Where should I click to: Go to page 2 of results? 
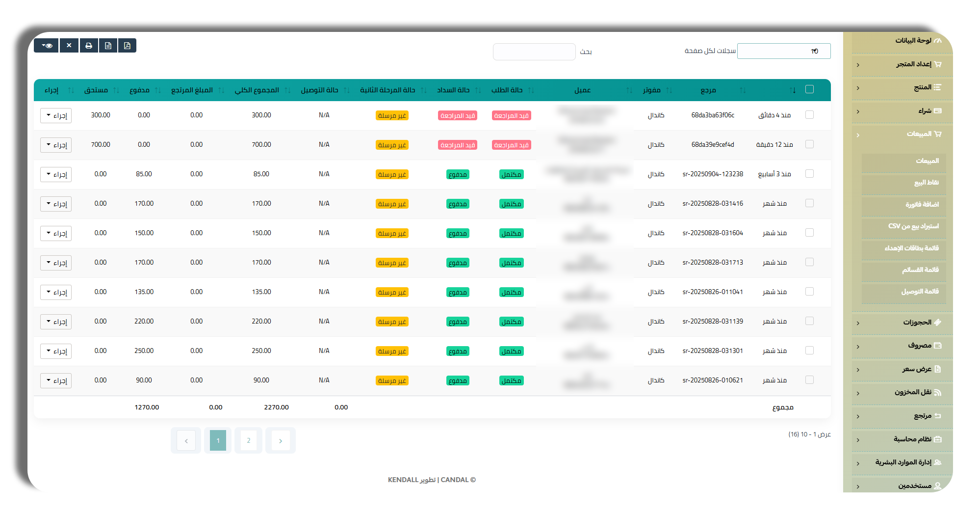click(249, 440)
